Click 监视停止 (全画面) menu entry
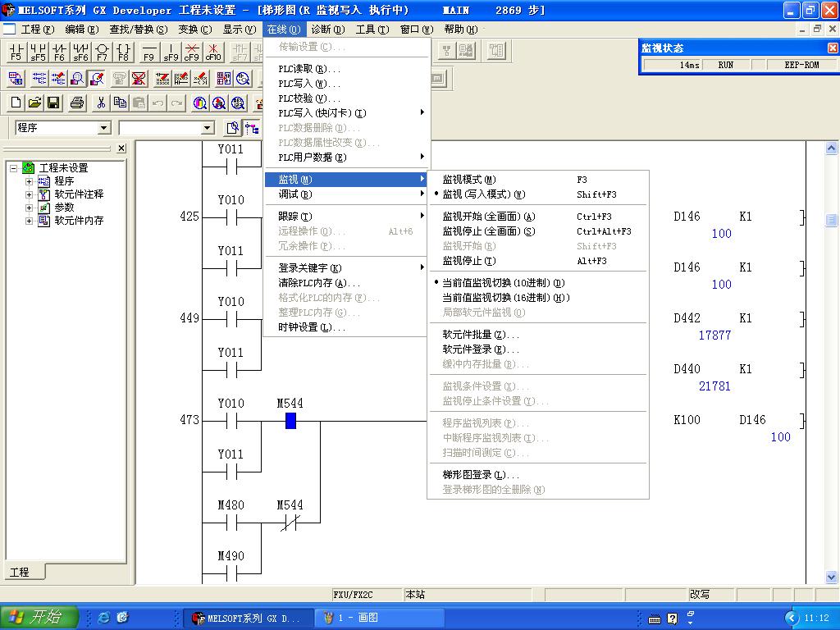 (488, 231)
